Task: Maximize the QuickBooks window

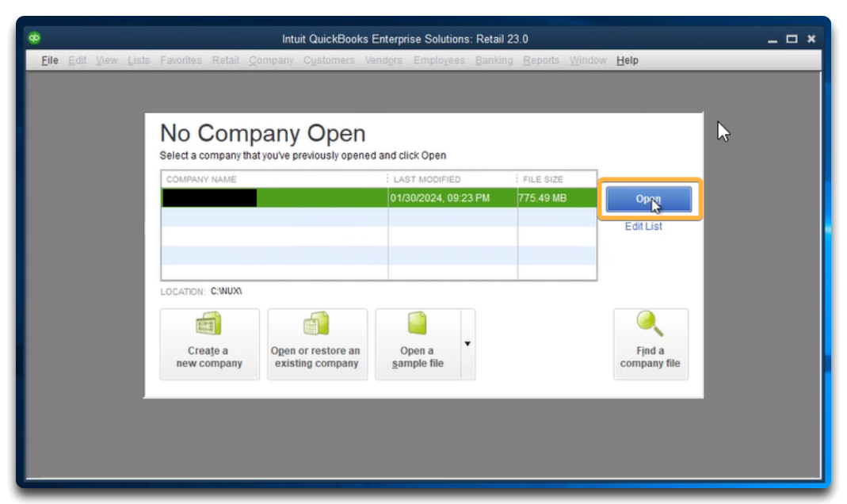Action: 792,39
